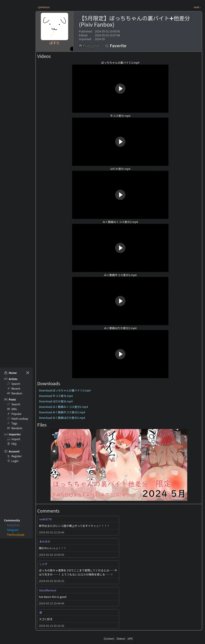The height and width of the screenshot is (644, 205).
Task: Click the [API] footer link
Action: point(130,639)
